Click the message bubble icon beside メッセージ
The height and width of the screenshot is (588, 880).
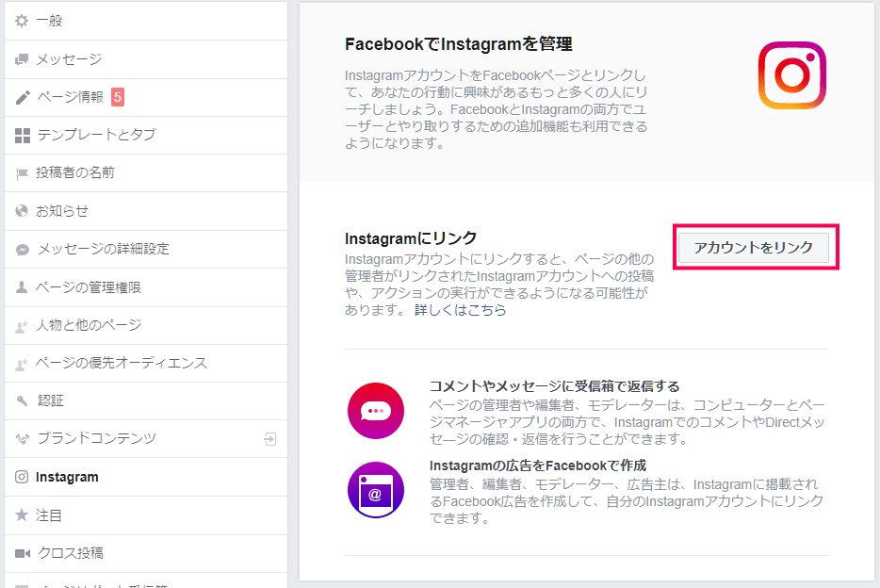click(22, 59)
